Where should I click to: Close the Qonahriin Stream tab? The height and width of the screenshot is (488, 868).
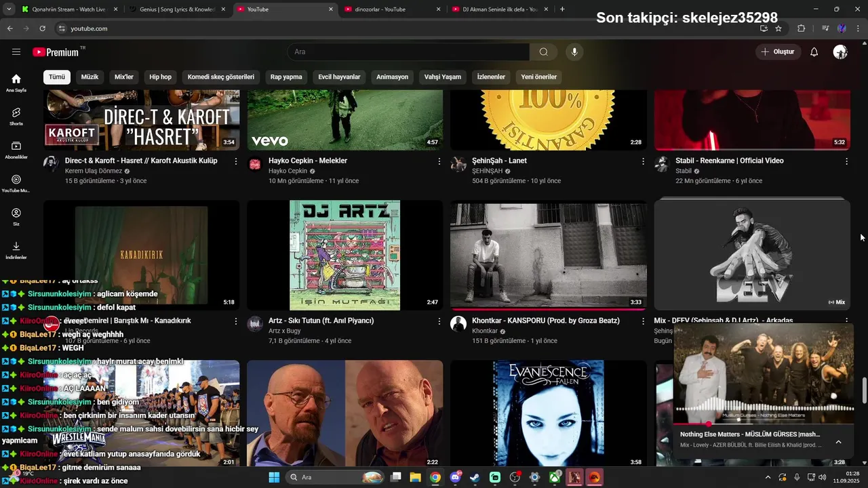115,9
